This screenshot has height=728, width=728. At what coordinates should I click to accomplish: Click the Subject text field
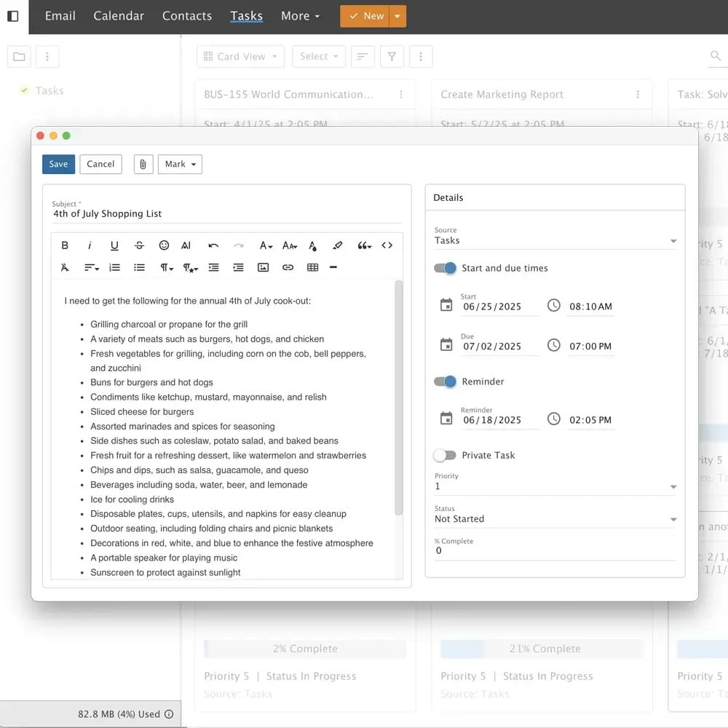pos(226,214)
